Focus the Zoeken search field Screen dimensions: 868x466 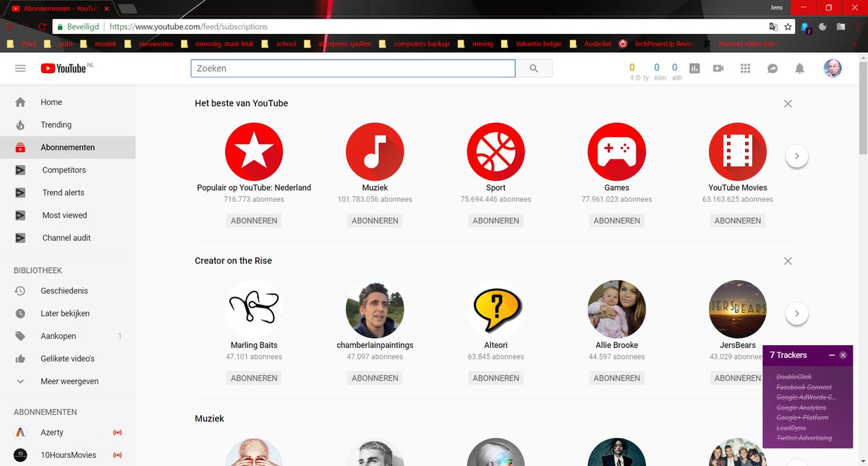pyautogui.click(x=353, y=68)
